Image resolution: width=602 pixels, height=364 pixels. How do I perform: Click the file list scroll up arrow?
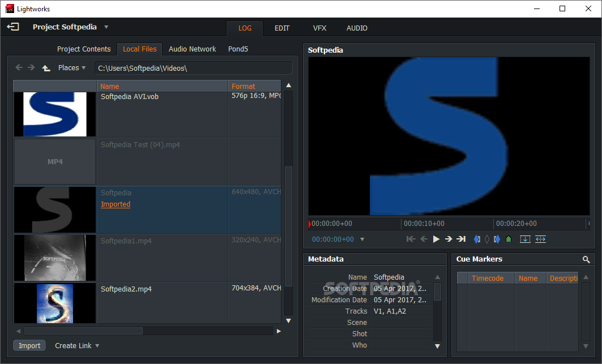(x=288, y=85)
